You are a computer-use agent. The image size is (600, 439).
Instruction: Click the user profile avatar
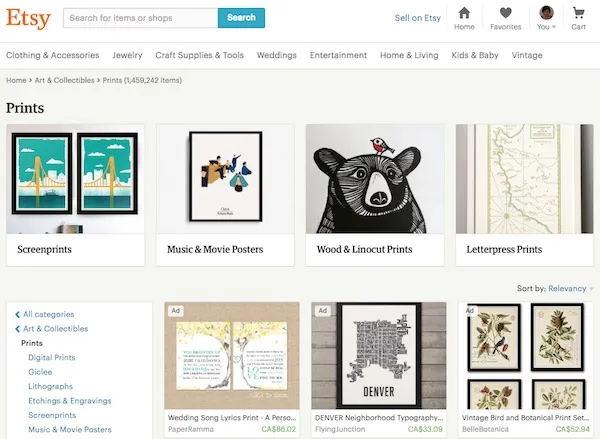[546, 13]
